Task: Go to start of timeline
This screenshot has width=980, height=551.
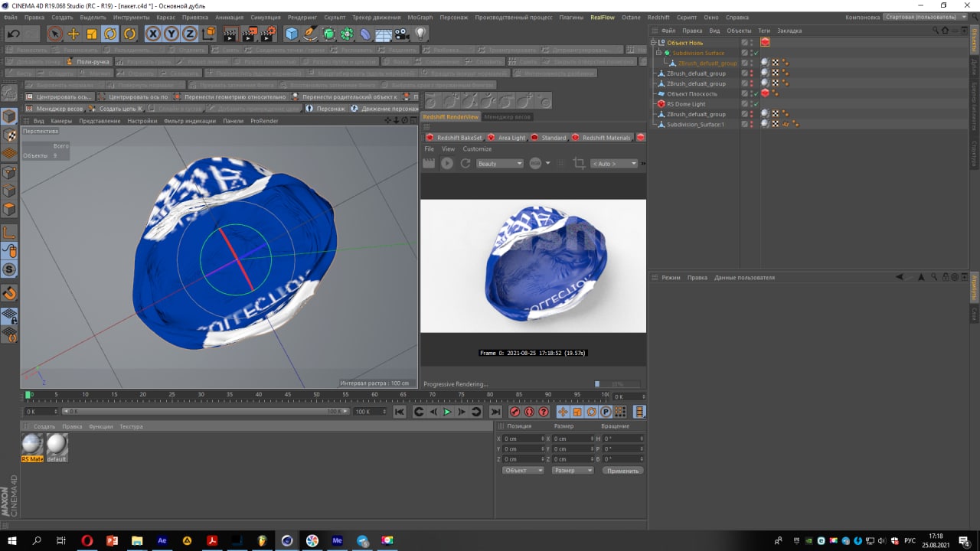Action: coord(399,412)
